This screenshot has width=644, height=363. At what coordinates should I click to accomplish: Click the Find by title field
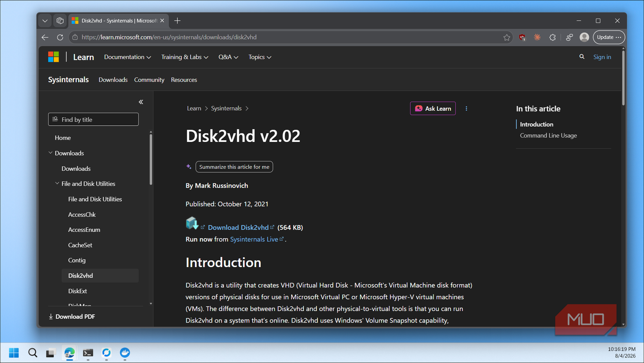point(93,120)
